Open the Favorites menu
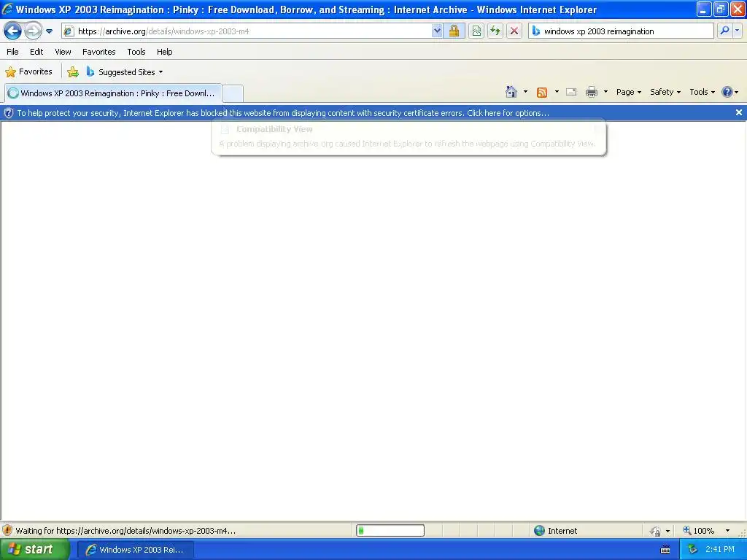This screenshot has width=747, height=560. click(99, 52)
